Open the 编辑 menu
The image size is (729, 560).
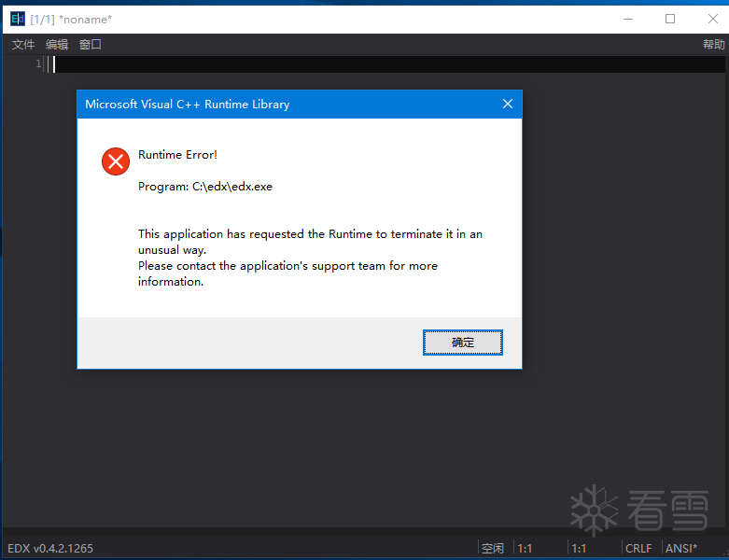57,45
